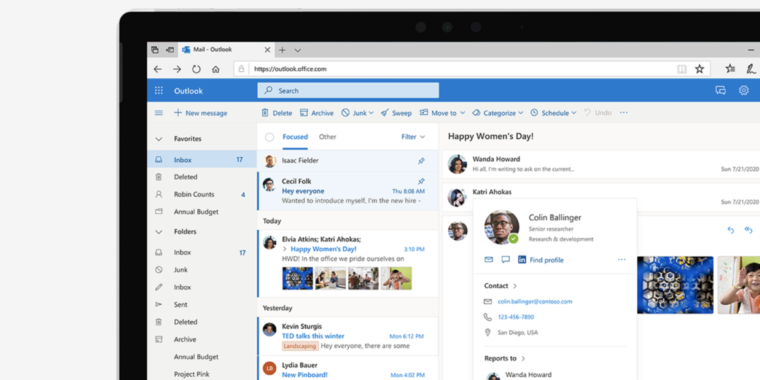Click the pin icon on Cecil Folk message

(421, 181)
